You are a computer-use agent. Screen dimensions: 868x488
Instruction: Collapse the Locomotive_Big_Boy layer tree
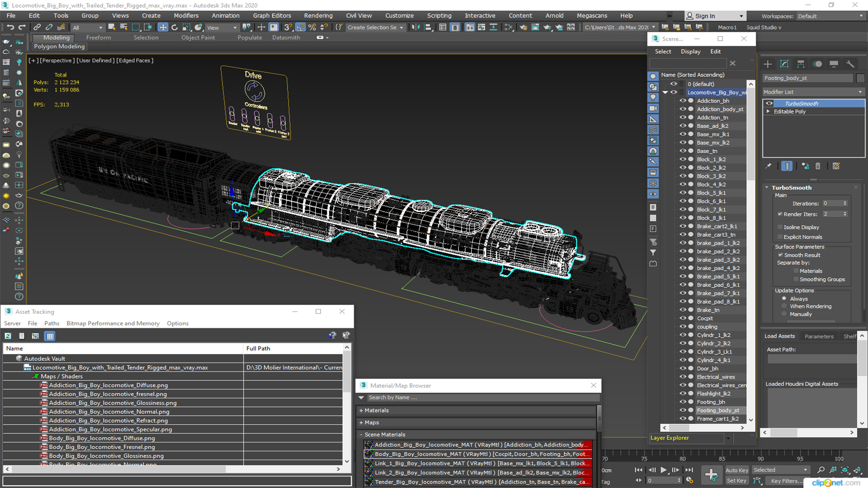[665, 93]
